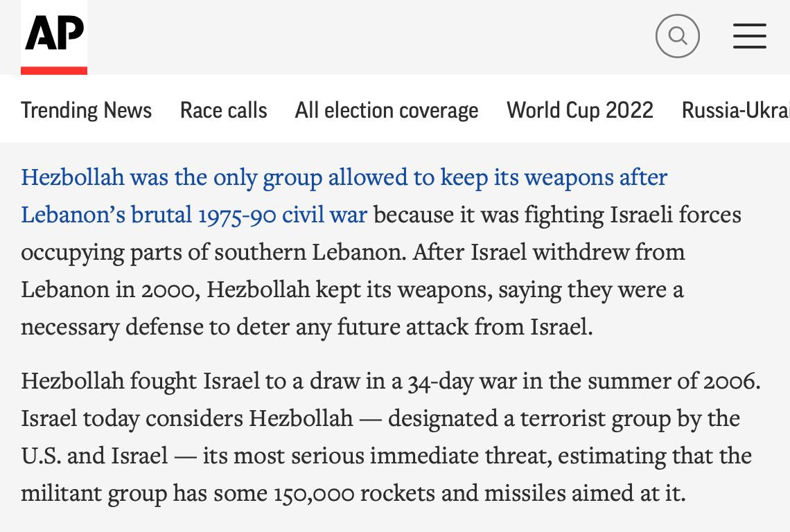The width and height of the screenshot is (790, 532).
Task: Select World Cup 2022 in navigation
Action: click(580, 110)
